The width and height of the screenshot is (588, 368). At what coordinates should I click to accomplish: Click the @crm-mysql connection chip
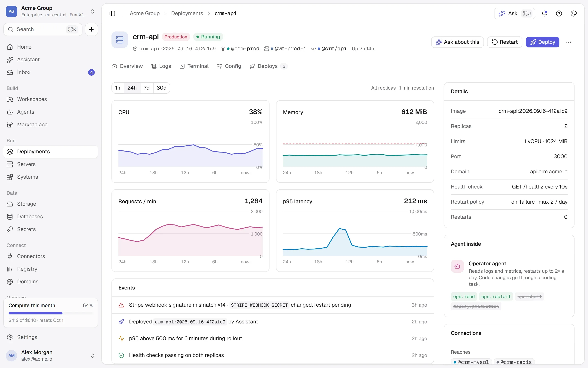point(471,362)
